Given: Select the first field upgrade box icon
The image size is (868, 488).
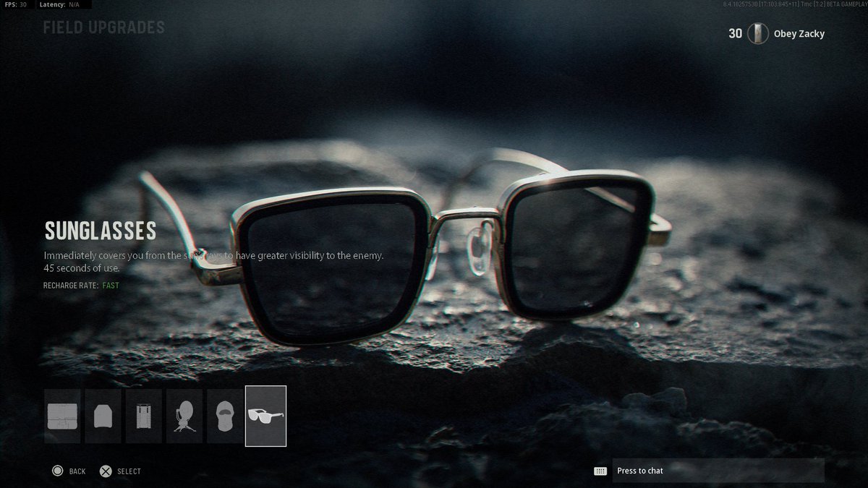Looking at the screenshot, I should pyautogui.click(x=62, y=416).
